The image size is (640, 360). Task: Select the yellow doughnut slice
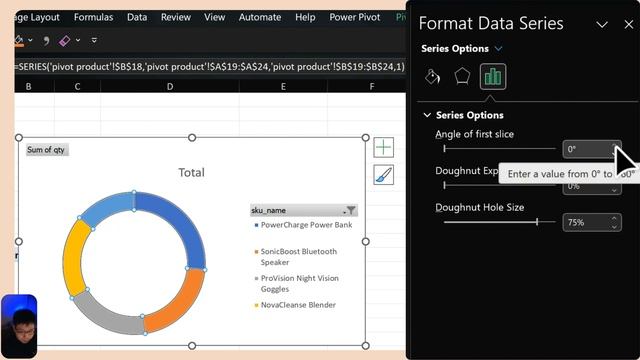click(73, 258)
